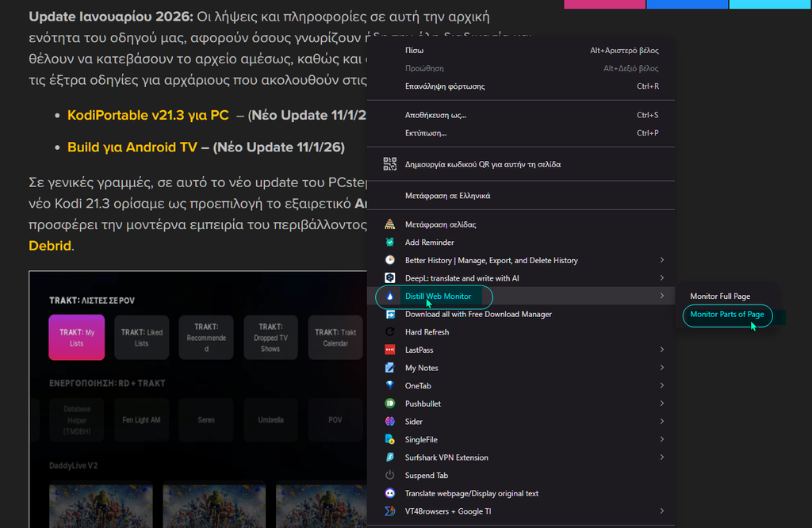Click the Better History clock icon
Viewport: 812px width, 528px height.
point(390,260)
